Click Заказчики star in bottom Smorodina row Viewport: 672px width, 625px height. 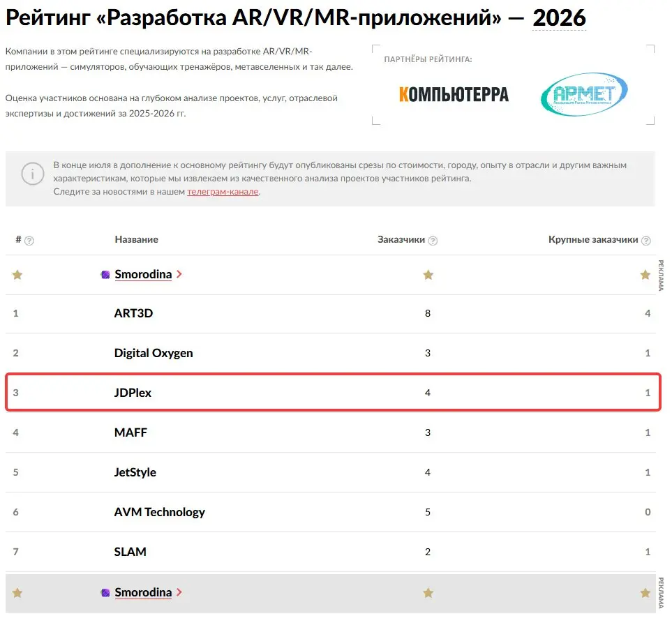pyautogui.click(x=428, y=593)
